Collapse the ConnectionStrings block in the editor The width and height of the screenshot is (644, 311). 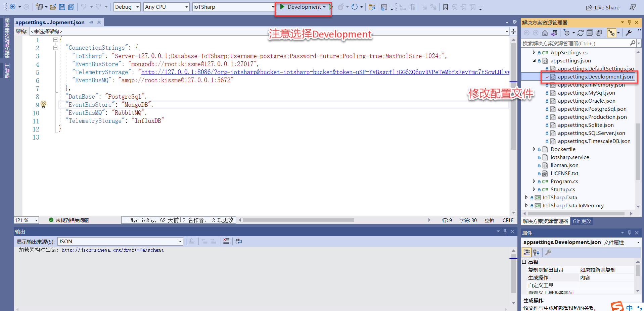pyautogui.click(x=56, y=48)
